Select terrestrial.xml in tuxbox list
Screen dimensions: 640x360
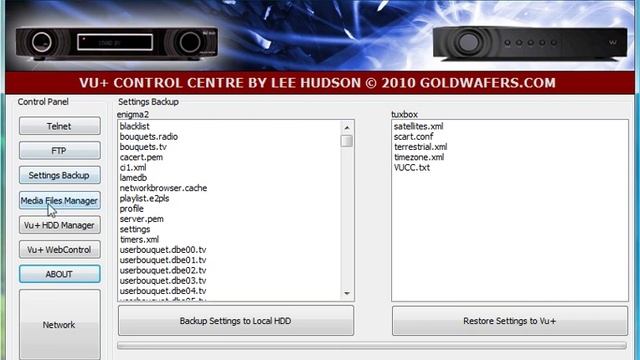[x=421, y=147]
